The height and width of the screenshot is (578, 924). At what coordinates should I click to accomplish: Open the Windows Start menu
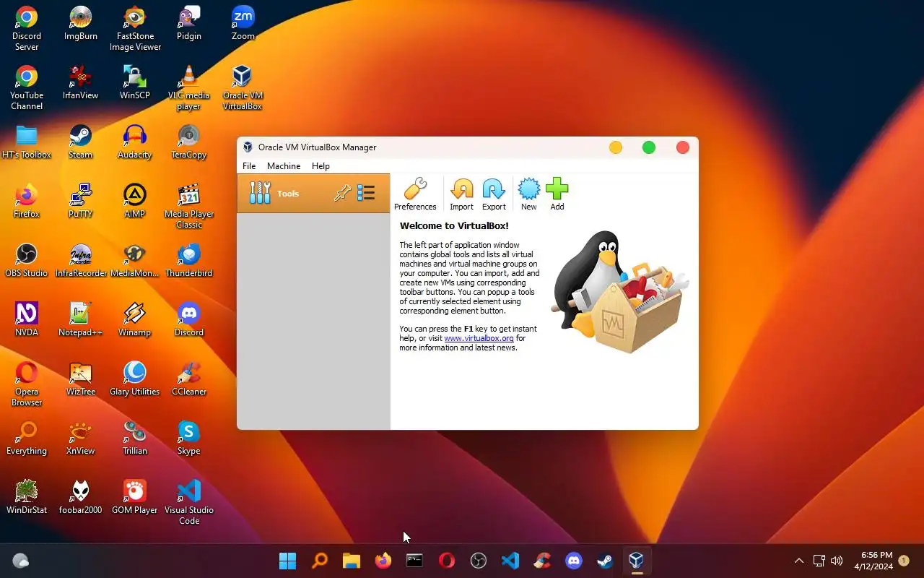[287, 561]
